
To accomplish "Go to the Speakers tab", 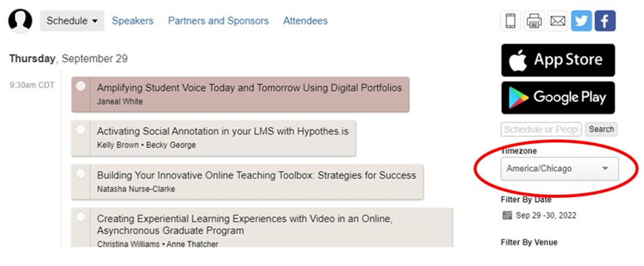I will [132, 21].
